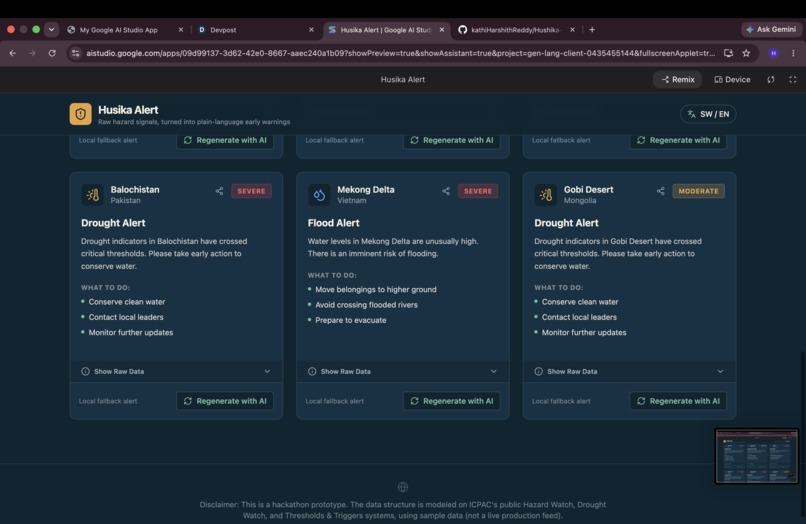This screenshot has width=806, height=524.
Task: Open the screenshot preview thumbnail
Action: (x=757, y=456)
